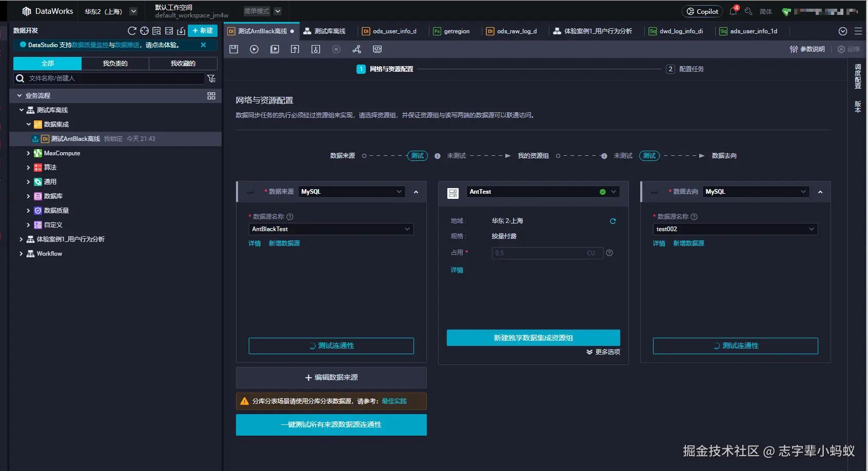Click the import icon in left panel

(x=181, y=31)
